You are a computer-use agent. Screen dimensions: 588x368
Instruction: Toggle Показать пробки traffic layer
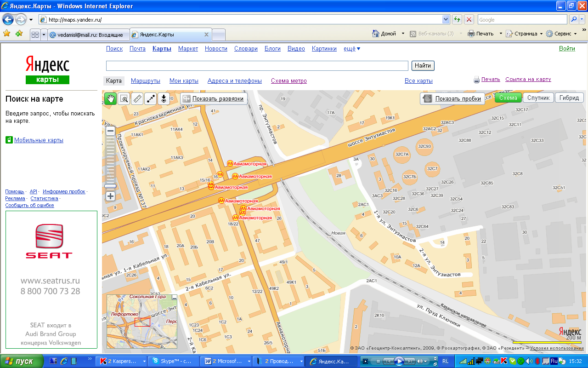tap(452, 98)
